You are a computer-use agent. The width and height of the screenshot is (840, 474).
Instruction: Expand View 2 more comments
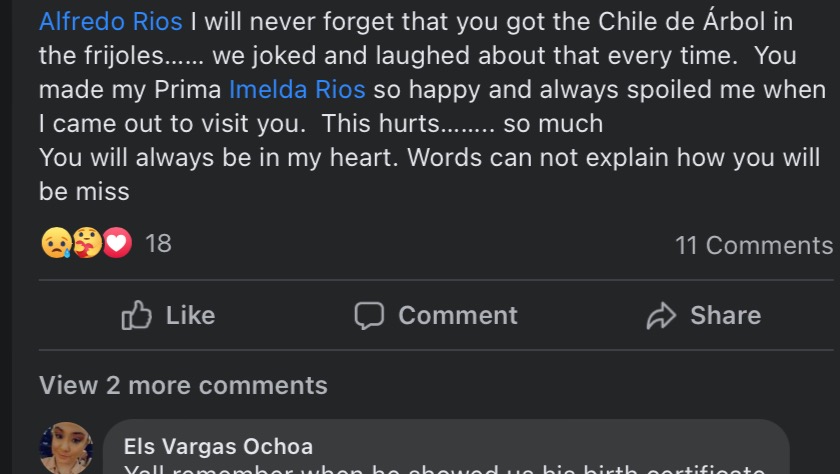coord(183,385)
